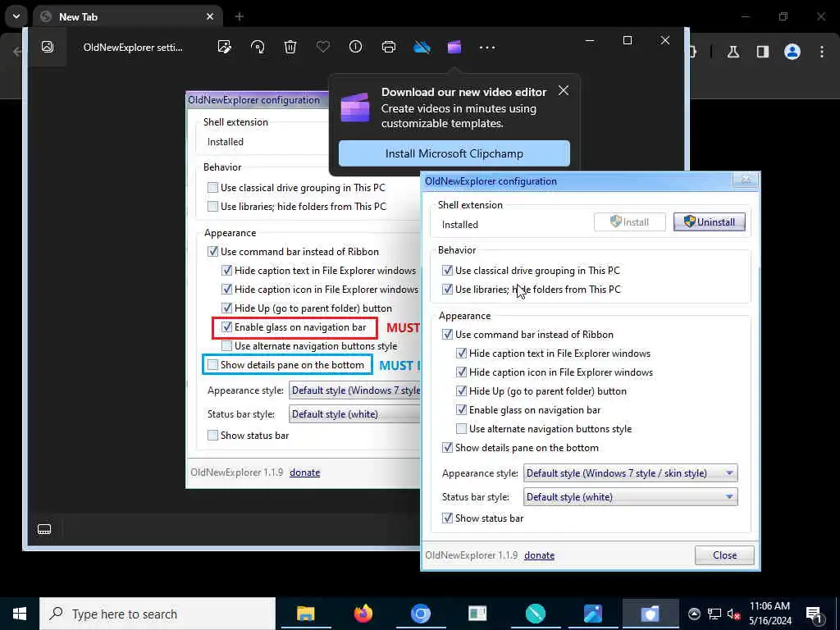Show hidden tray icons chevron
Image resolution: width=840 pixels, height=630 pixels.
click(694, 614)
